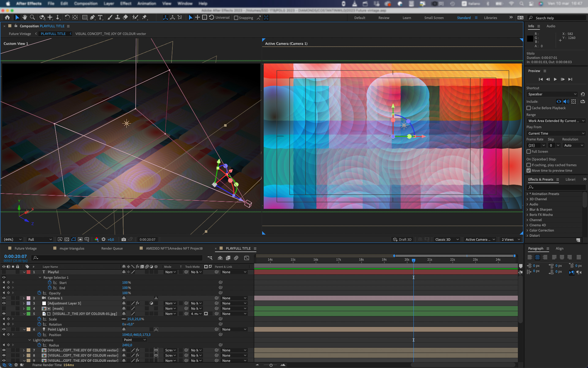
Task: Select the Rectangle shape tool
Action: [x=85, y=17]
